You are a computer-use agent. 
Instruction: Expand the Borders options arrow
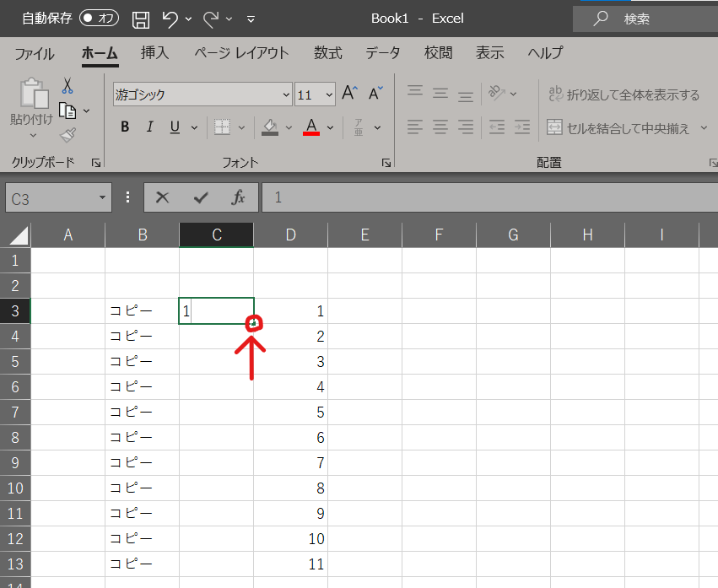(x=242, y=127)
